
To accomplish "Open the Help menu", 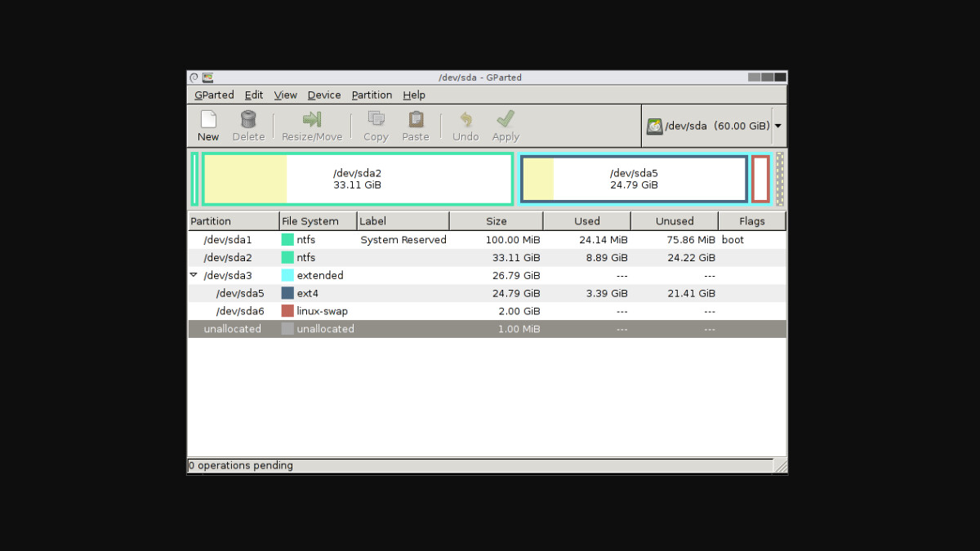I will point(414,95).
